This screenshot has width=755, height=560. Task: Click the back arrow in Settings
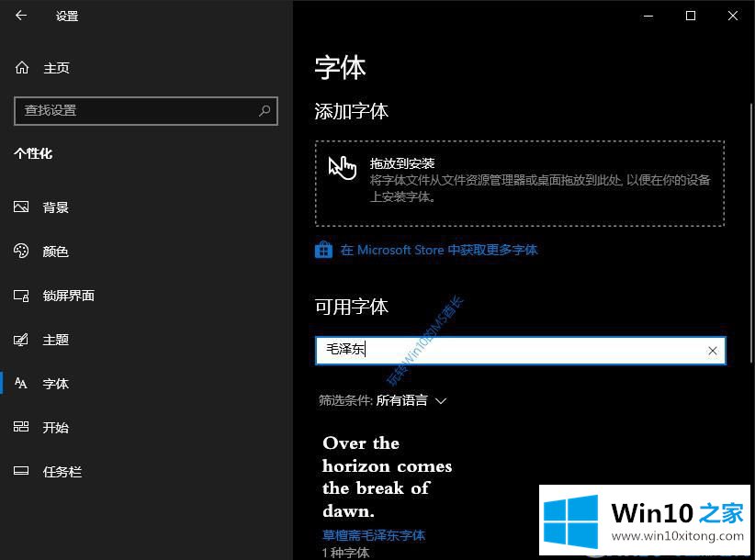21,16
